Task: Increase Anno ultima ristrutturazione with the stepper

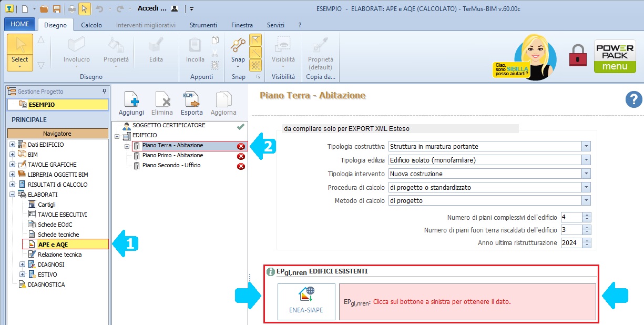Action: coord(587,240)
